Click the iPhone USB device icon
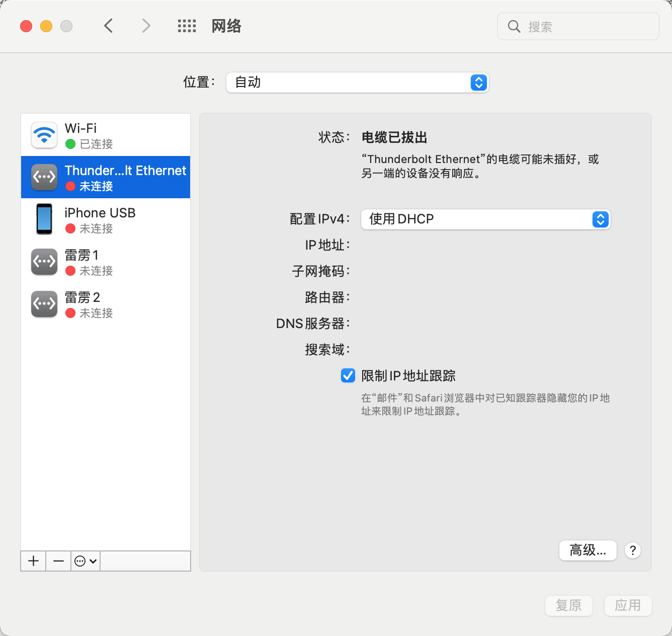 tap(44, 219)
